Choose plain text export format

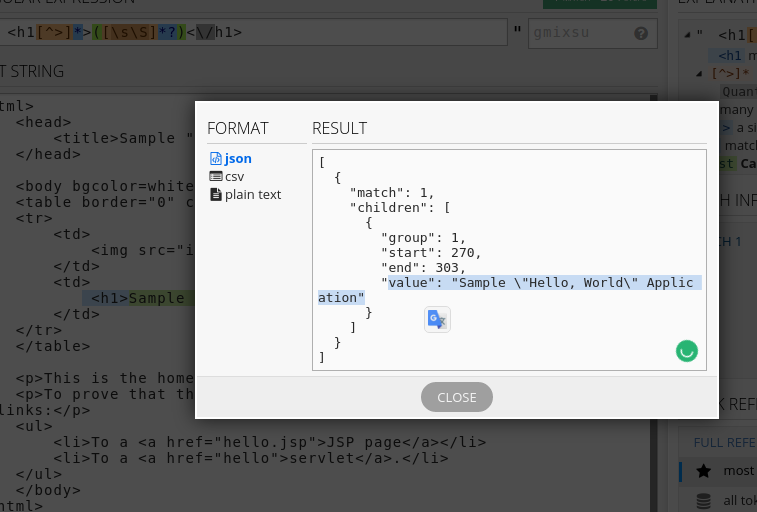pyautogui.click(x=252, y=194)
